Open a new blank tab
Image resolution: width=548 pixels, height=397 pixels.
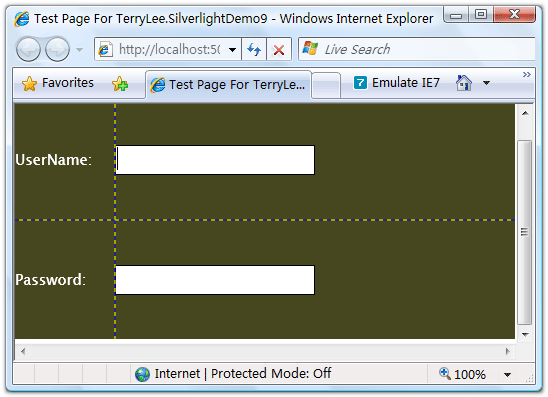326,85
